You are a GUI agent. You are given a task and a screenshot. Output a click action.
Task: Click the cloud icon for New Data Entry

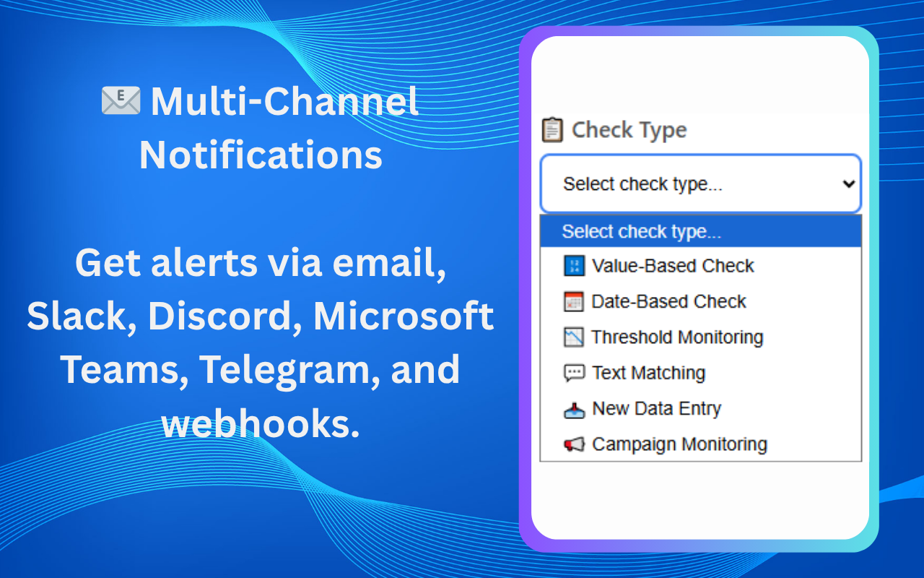pyautogui.click(x=574, y=408)
